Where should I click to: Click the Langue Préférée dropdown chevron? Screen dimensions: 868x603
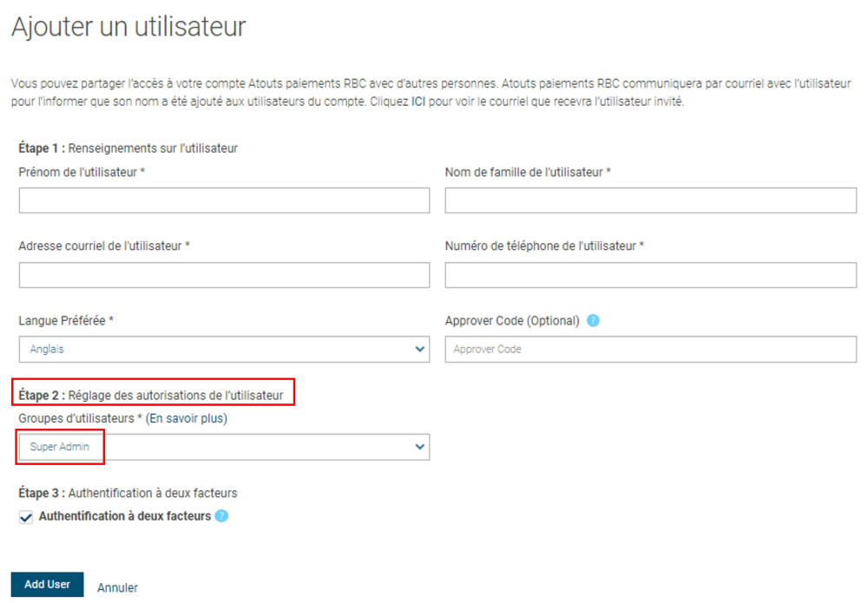[420, 350]
